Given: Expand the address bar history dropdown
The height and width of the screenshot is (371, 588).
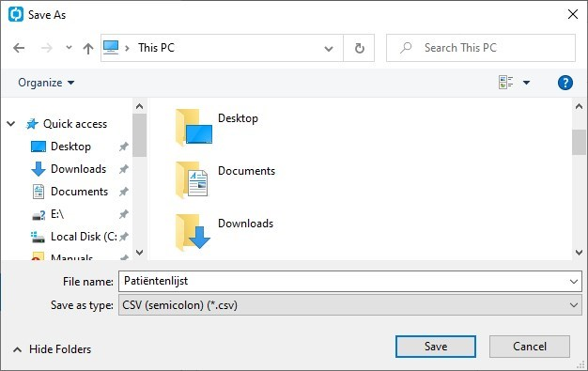Looking at the screenshot, I should 329,49.
